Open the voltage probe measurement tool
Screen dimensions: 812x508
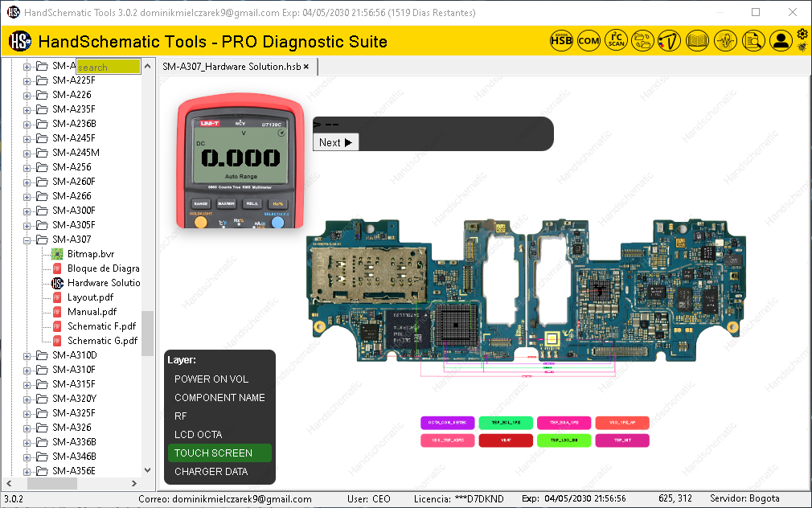point(670,40)
